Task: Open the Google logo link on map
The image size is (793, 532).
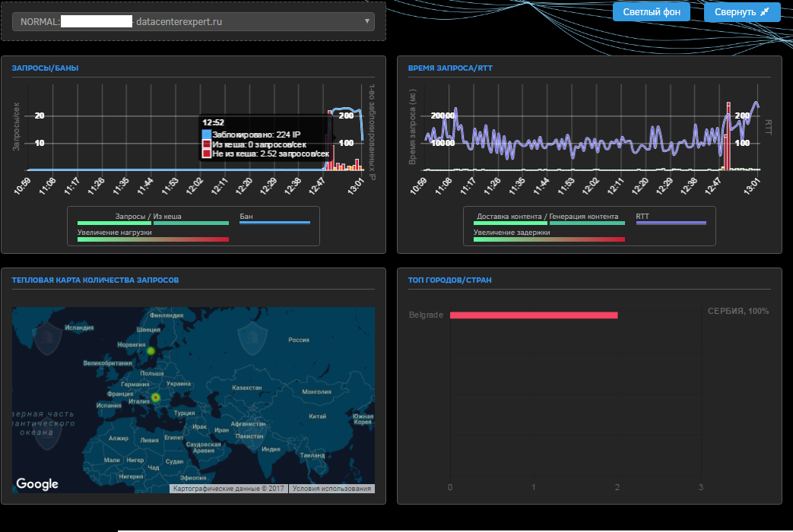Action: tap(37, 484)
